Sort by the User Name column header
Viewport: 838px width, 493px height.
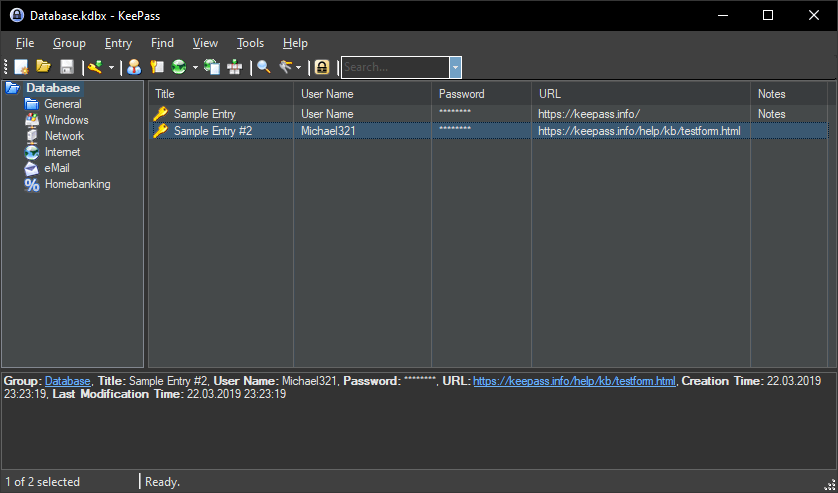coord(362,94)
